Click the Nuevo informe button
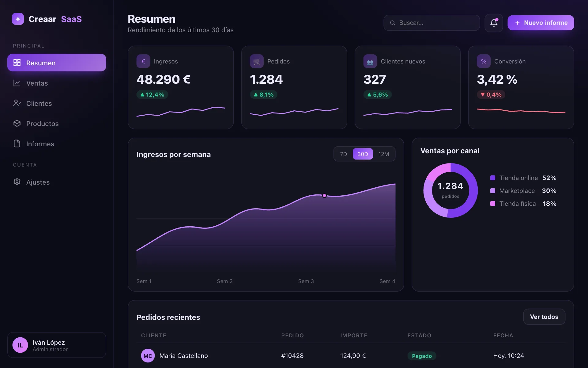Viewport: 588px width, 368px height. pyautogui.click(x=541, y=23)
